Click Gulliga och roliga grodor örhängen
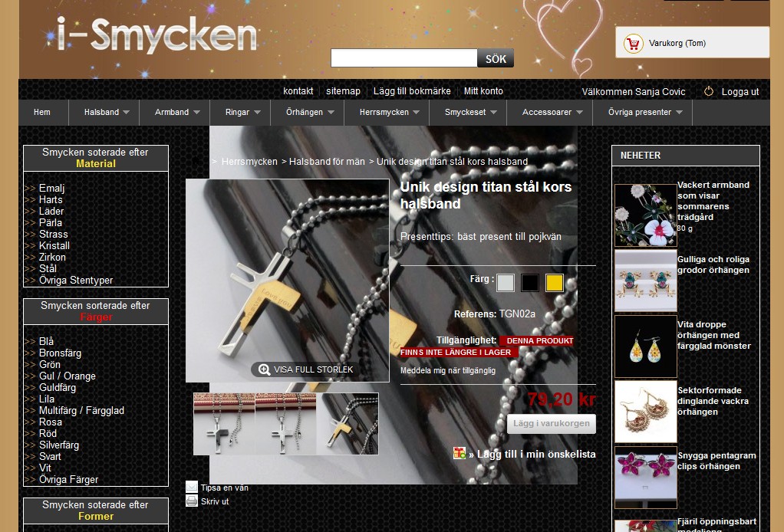The height and width of the screenshot is (532, 784). 713,264
